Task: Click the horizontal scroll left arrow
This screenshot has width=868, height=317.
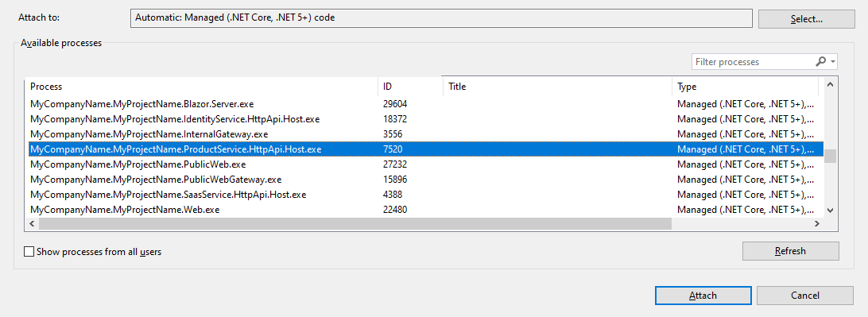Action: (x=32, y=223)
